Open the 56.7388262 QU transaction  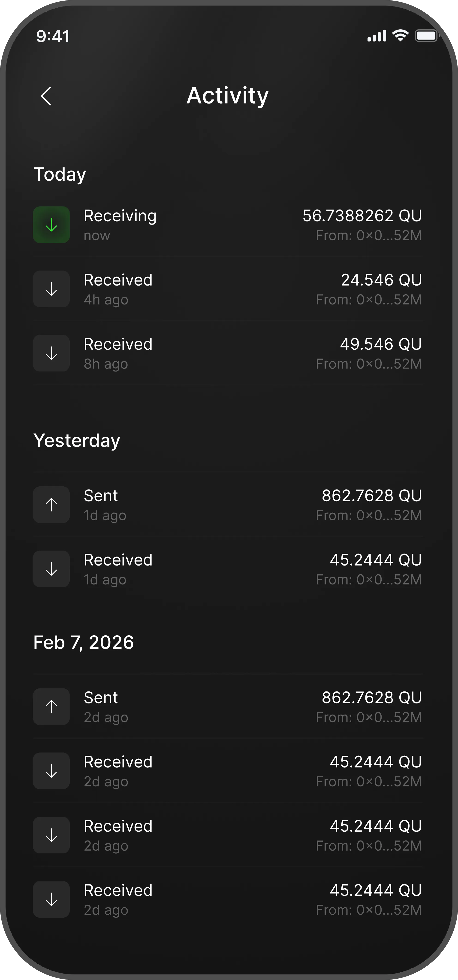coord(362,216)
